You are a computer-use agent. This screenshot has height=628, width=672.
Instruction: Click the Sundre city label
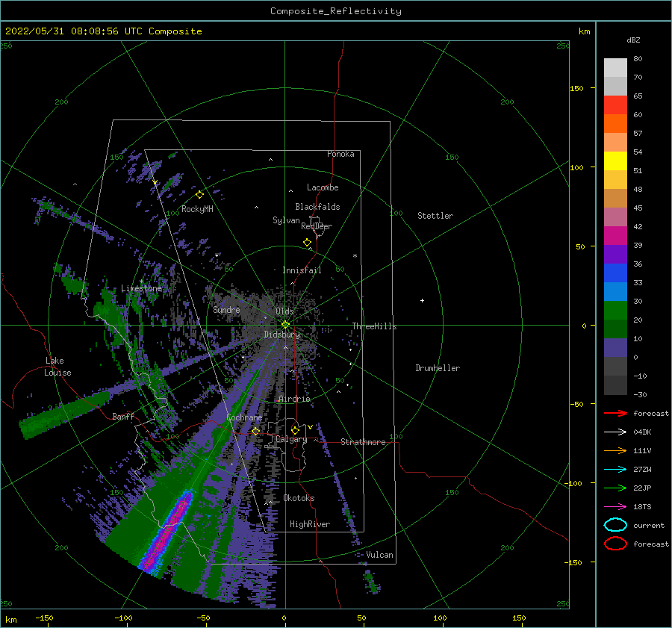(x=226, y=309)
